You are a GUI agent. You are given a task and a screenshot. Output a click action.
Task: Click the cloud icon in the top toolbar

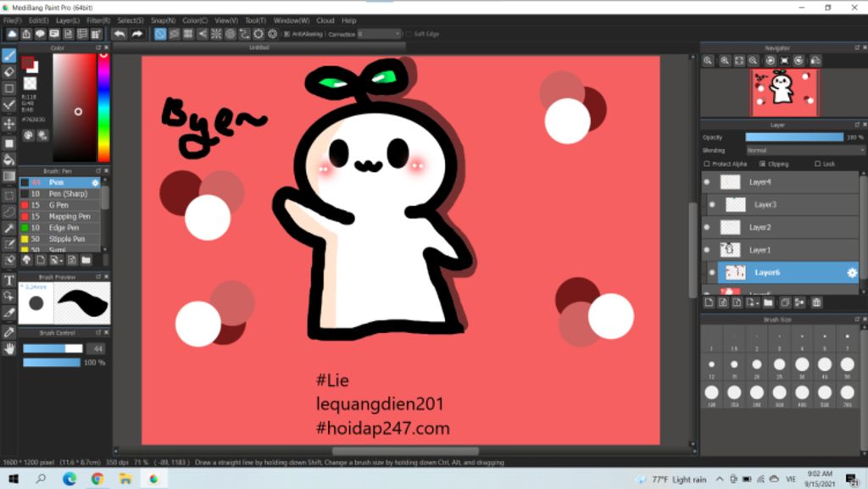[x=12, y=34]
